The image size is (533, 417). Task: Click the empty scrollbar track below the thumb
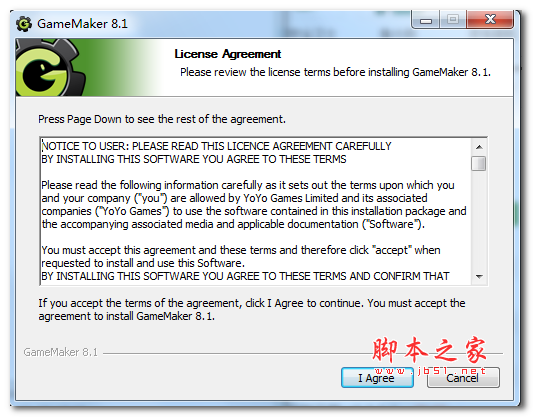pyautogui.click(x=479, y=220)
